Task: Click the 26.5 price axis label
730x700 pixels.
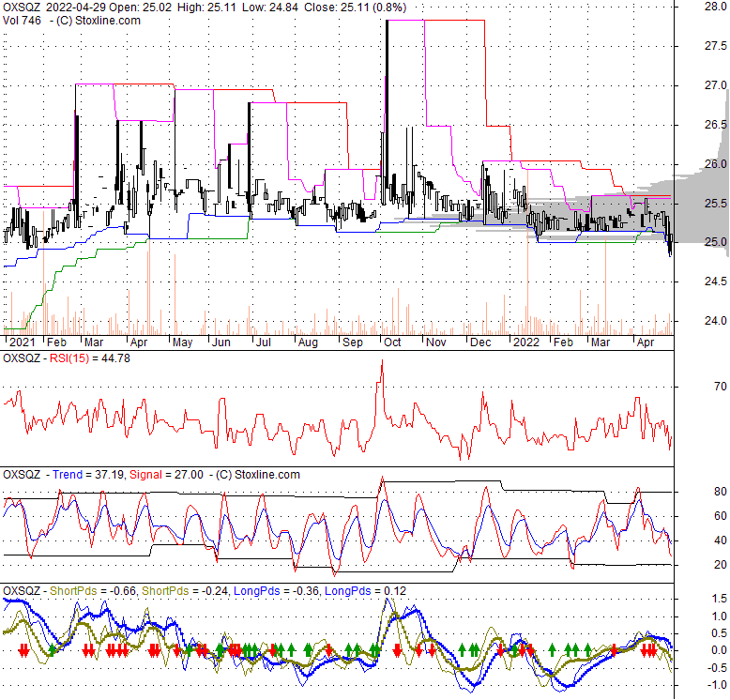Action: point(715,124)
